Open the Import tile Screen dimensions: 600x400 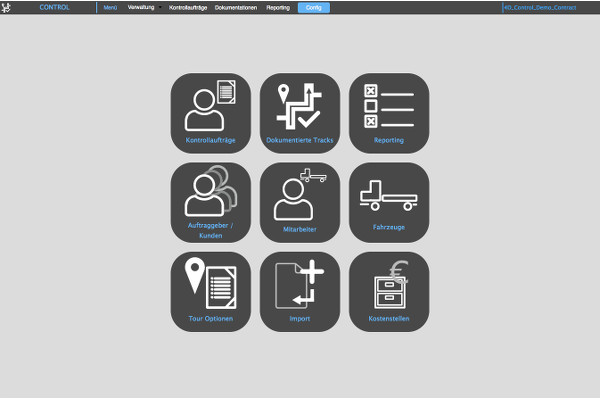[300, 292]
